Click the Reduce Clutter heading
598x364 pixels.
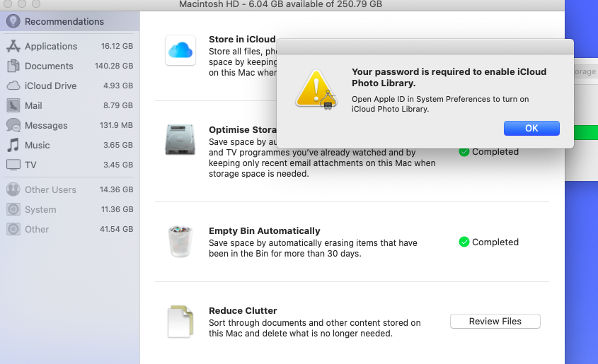click(243, 311)
